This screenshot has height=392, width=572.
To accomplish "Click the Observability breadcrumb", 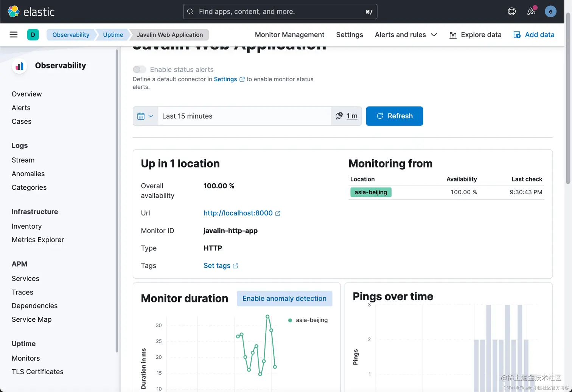I will [71, 35].
